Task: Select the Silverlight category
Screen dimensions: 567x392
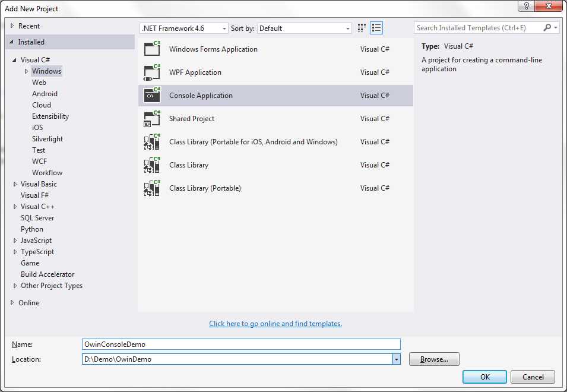Action: [47, 138]
